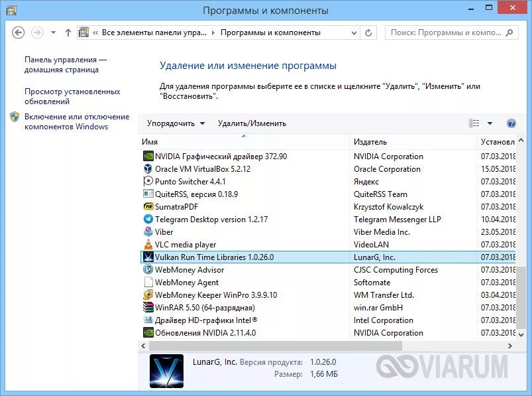Click the scroll down arrow of the list
532x396 pixels.
[x=521, y=334]
